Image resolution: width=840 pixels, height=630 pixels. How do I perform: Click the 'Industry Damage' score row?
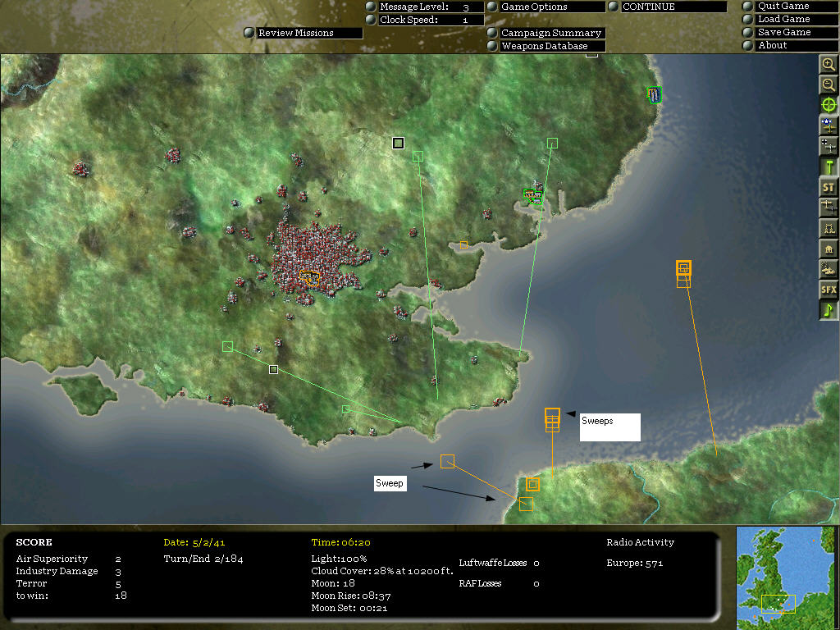69,571
